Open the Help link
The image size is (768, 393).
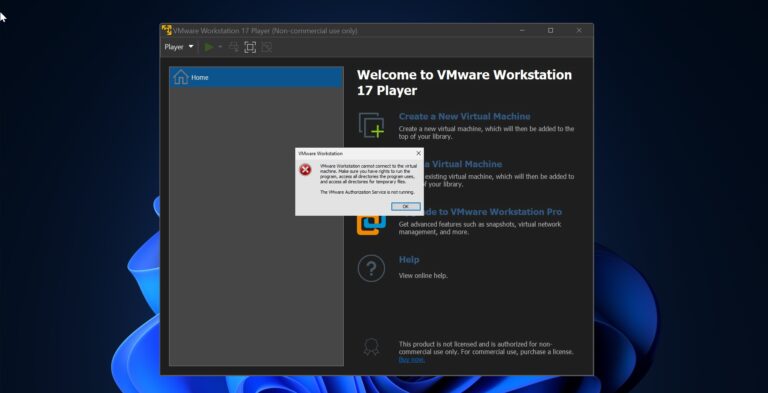point(409,260)
